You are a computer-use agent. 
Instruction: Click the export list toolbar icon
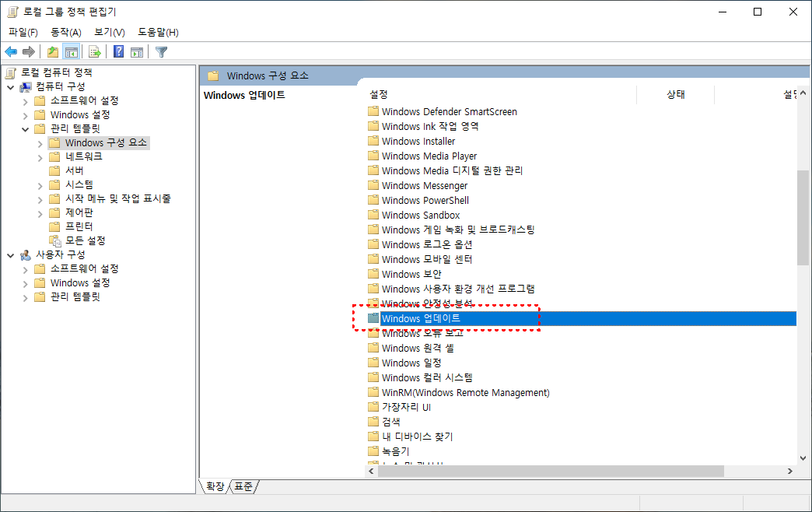[x=94, y=51]
